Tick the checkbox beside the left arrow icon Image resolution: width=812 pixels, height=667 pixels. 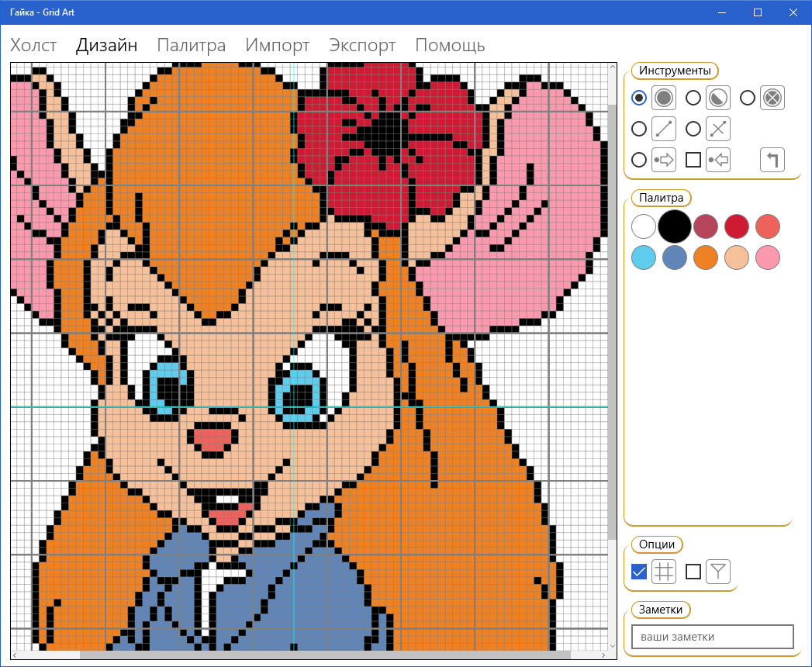693,160
